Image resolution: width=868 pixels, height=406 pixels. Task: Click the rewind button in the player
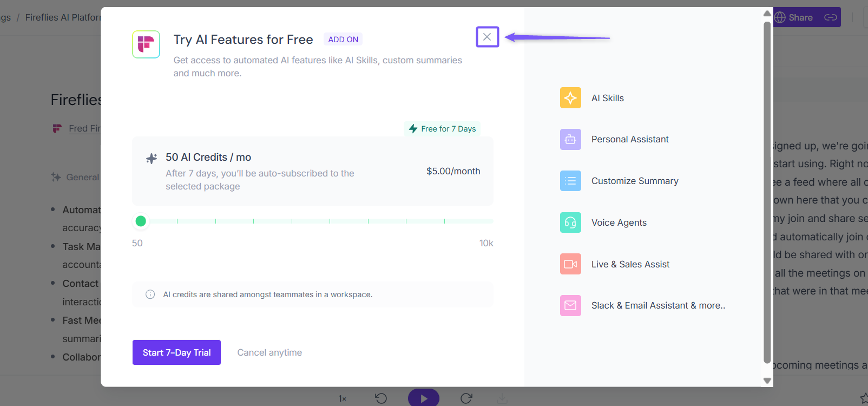coord(381,398)
